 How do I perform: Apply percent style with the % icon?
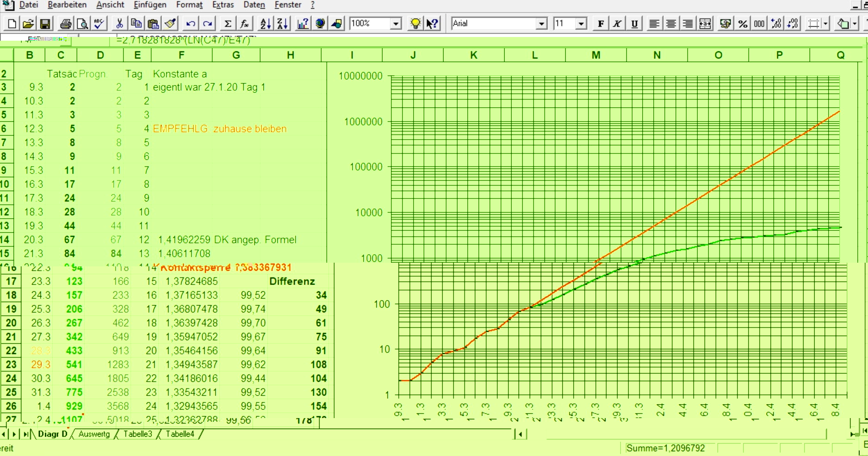tap(743, 24)
